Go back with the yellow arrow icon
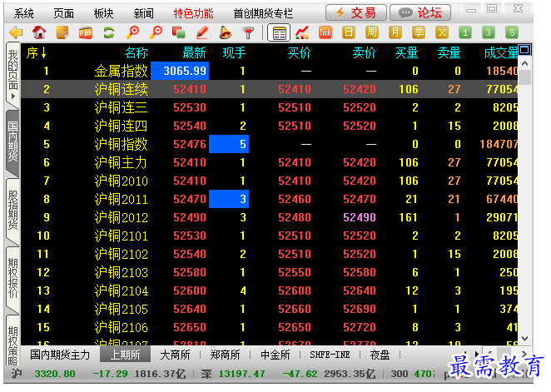551x392 pixels. click(x=16, y=33)
